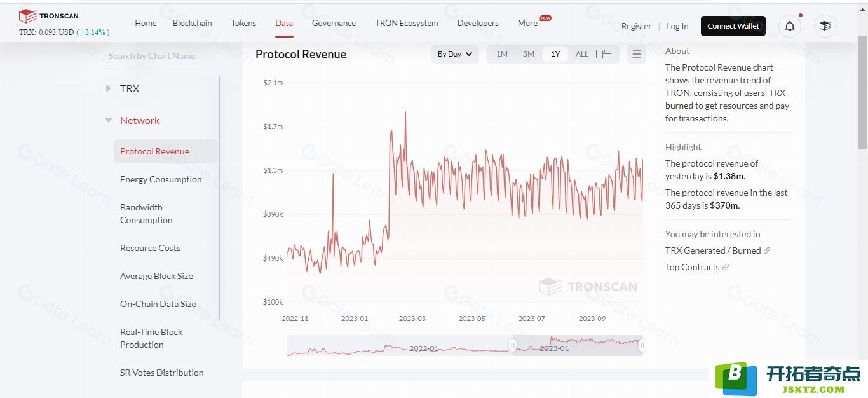Select the 1Y time range
868x398 pixels.
coord(555,54)
